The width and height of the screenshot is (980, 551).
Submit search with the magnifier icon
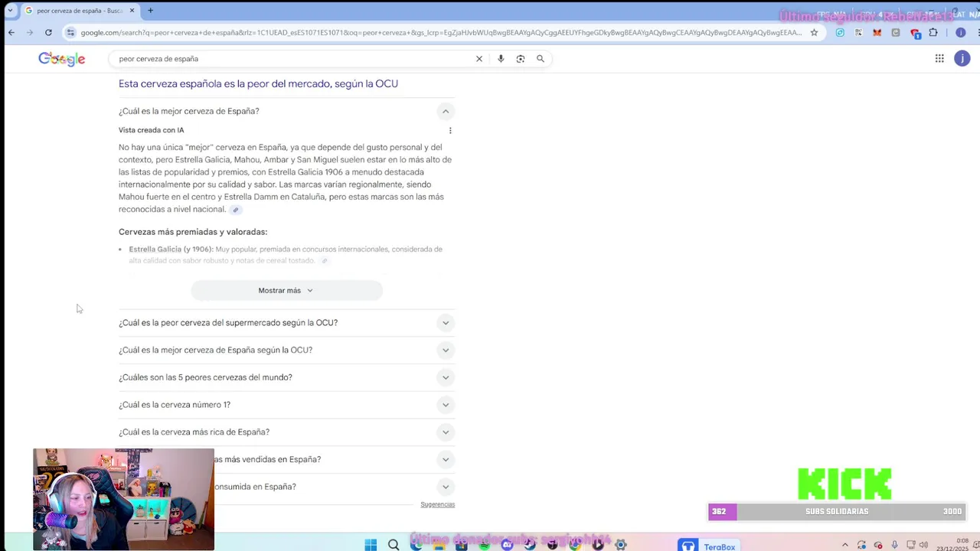coord(541,59)
